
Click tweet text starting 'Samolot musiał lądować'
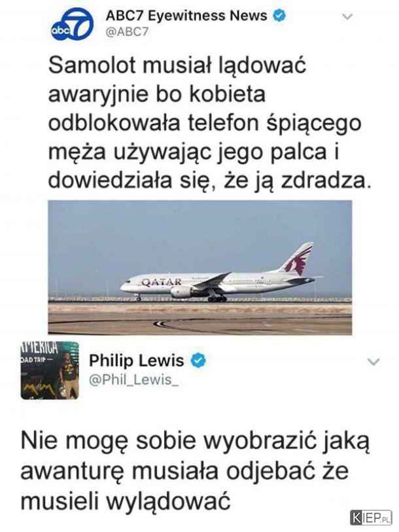[x=208, y=123]
